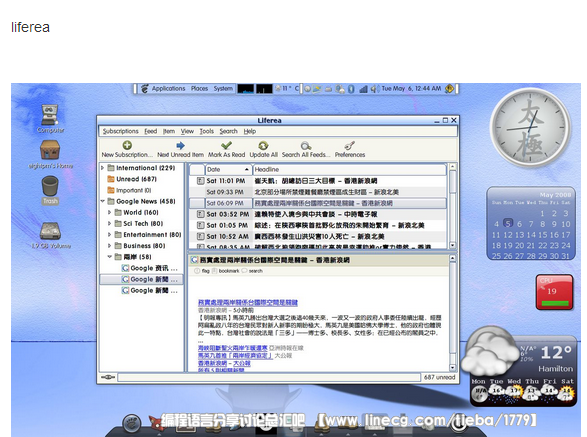The width and height of the screenshot is (587, 437).
Task: Click the item list scroll-down arrow
Action: 453,245
